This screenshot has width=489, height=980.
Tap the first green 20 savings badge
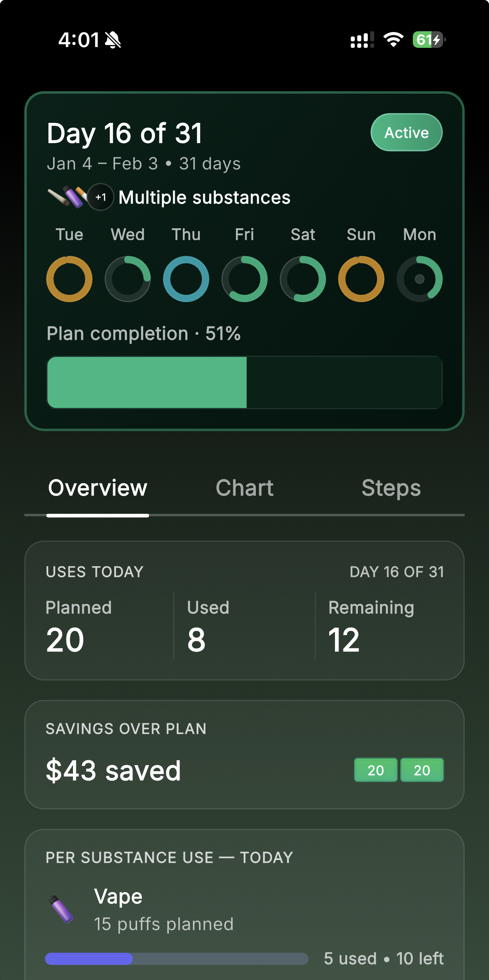click(375, 770)
